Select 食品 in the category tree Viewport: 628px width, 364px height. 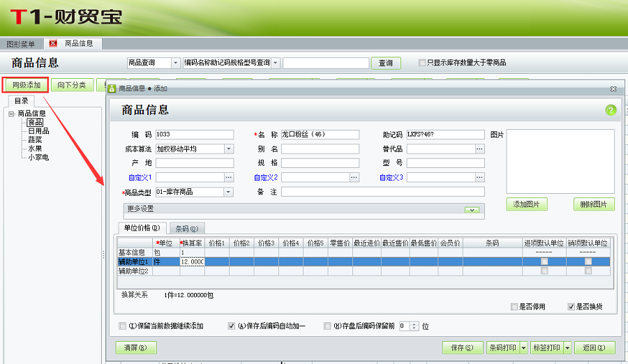pos(36,123)
